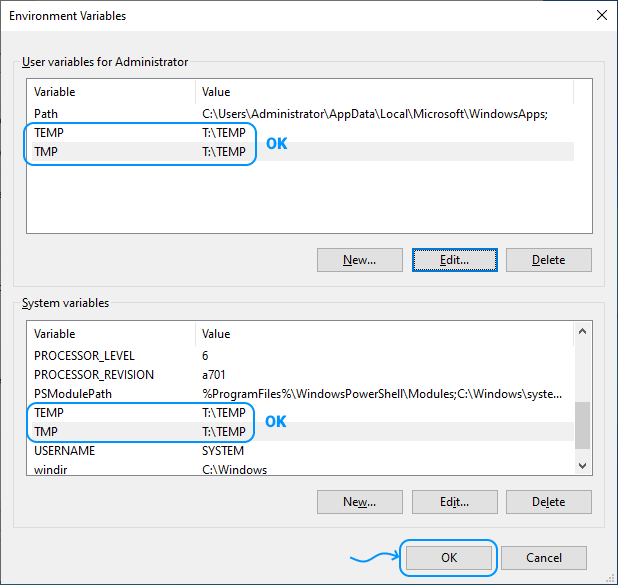Screen dimensions: 618x585
Task: Click New button under User variables
Action: coord(359,260)
